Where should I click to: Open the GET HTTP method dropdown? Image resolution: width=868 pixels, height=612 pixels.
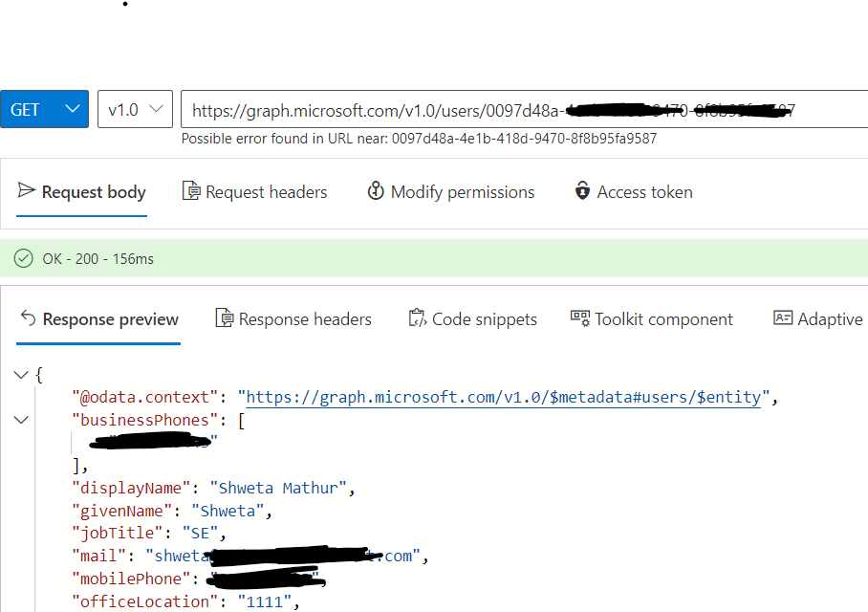(44, 109)
